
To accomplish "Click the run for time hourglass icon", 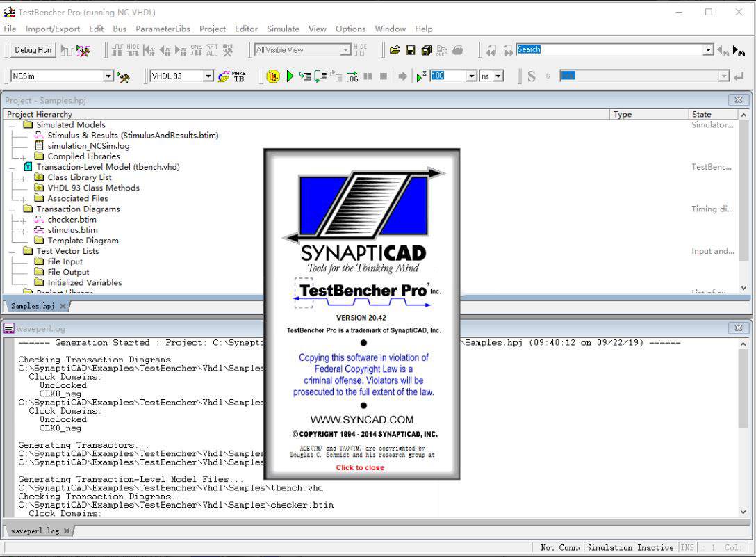I will point(421,76).
